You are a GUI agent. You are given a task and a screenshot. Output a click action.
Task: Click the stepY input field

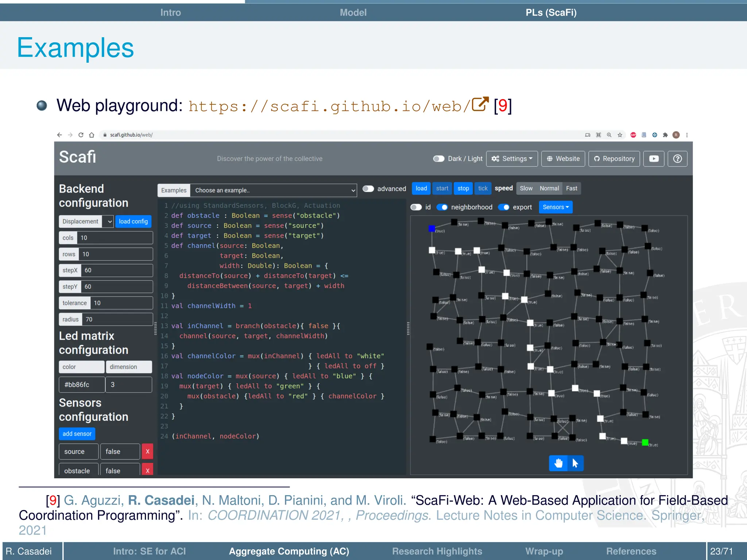pos(117,287)
